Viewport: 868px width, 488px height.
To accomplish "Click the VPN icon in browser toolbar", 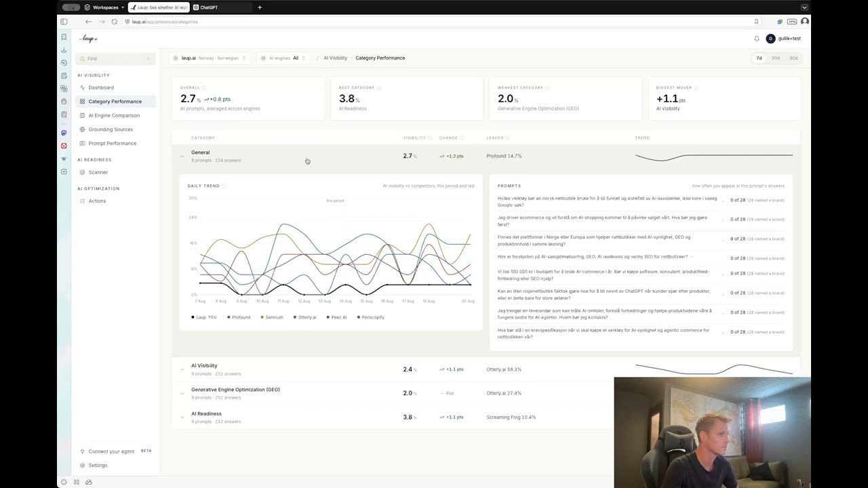I will pos(793,22).
